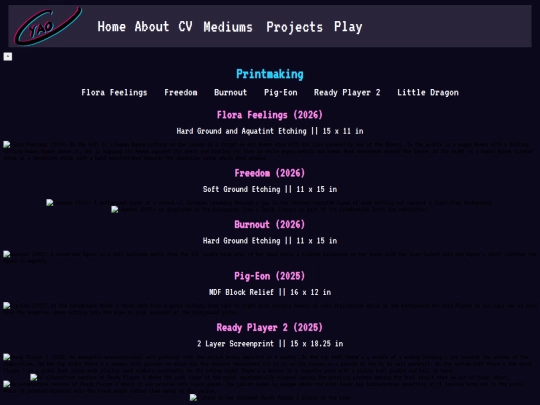
Task: Click the Burnout (2026) heading
Action: tap(270, 225)
